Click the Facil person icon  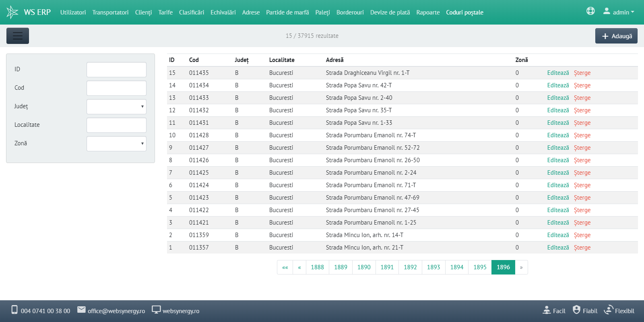tap(547, 310)
